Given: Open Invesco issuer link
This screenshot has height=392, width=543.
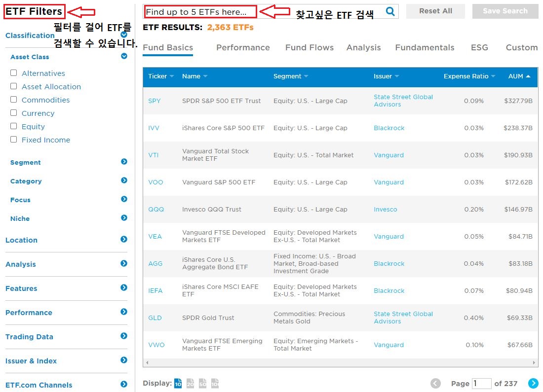Looking at the screenshot, I should (x=386, y=210).
